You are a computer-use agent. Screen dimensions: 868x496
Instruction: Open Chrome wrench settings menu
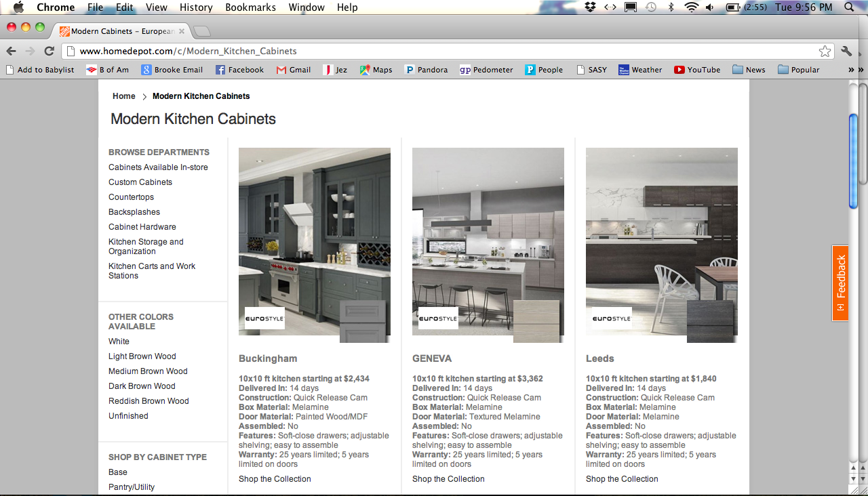pyautogui.click(x=846, y=51)
